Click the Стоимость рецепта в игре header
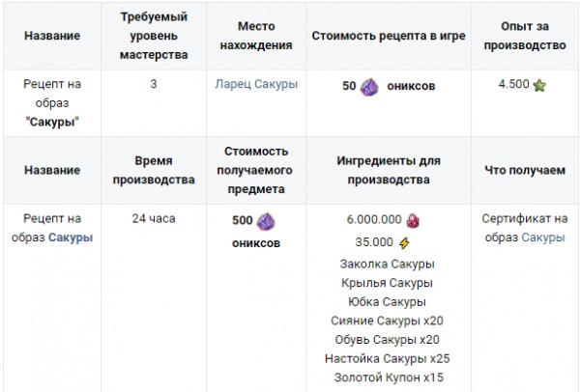Image resolution: width=580 pixels, height=392 pixels. pos(388,35)
